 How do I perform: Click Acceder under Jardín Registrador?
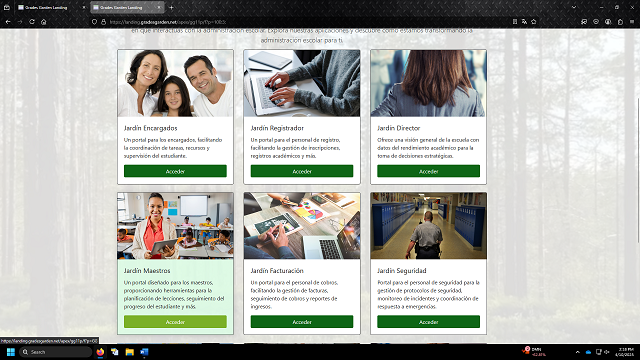(x=302, y=171)
